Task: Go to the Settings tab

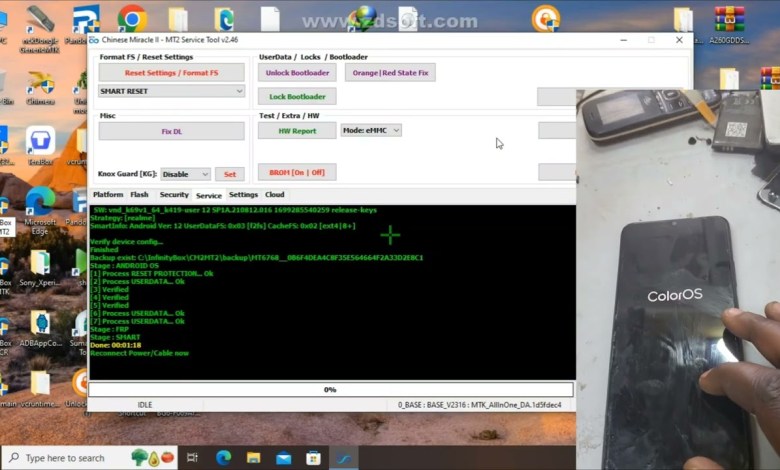Action: tap(243, 194)
